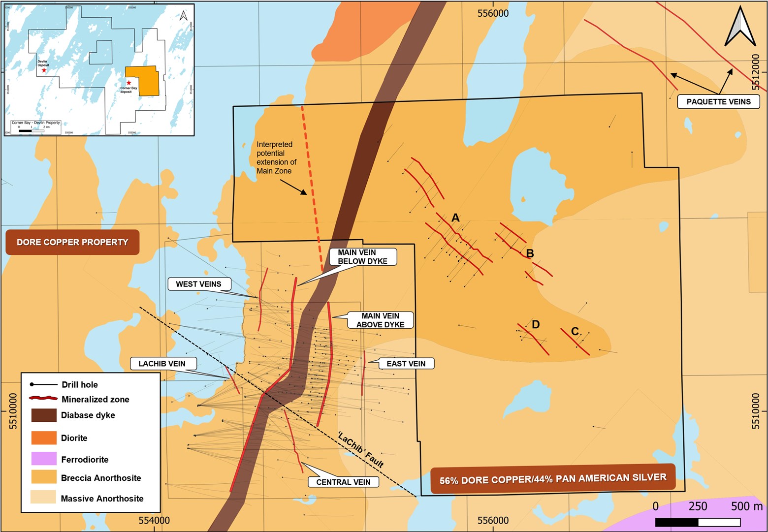The image size is (768, 532).
Task: Click the Diabase dyke legend swatch
Action: [44, 415]
